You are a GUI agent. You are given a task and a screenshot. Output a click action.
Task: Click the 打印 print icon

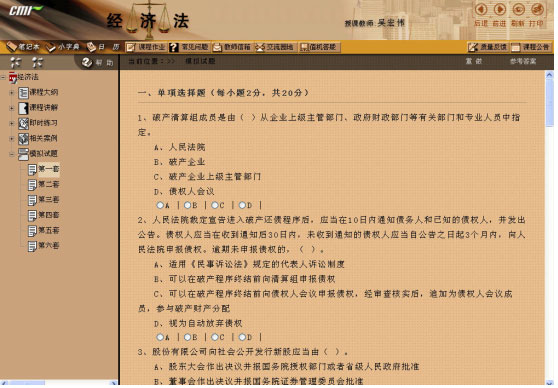coord(537,9)
